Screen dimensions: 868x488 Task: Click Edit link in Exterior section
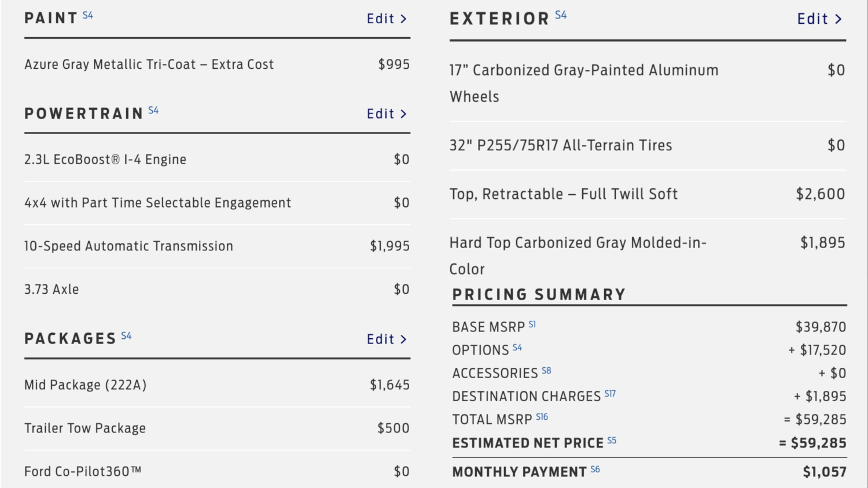(819, 19)
